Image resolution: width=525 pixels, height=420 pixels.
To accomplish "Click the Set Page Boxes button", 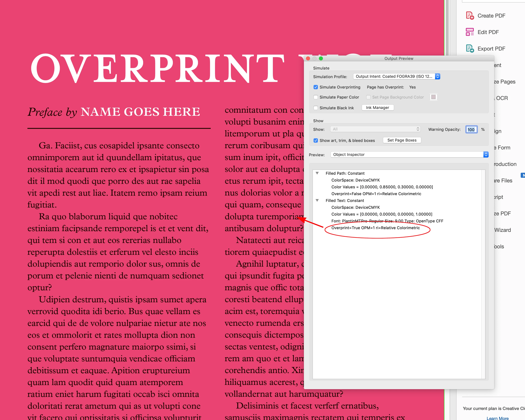I will pyautogui.click(x=402, y=140).
